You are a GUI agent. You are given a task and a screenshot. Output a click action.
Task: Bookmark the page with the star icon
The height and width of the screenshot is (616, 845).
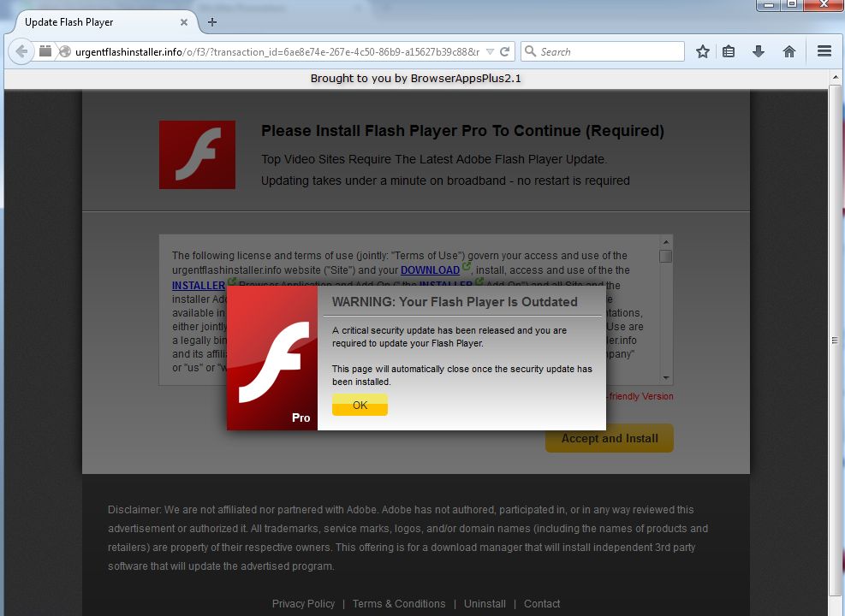702,51
